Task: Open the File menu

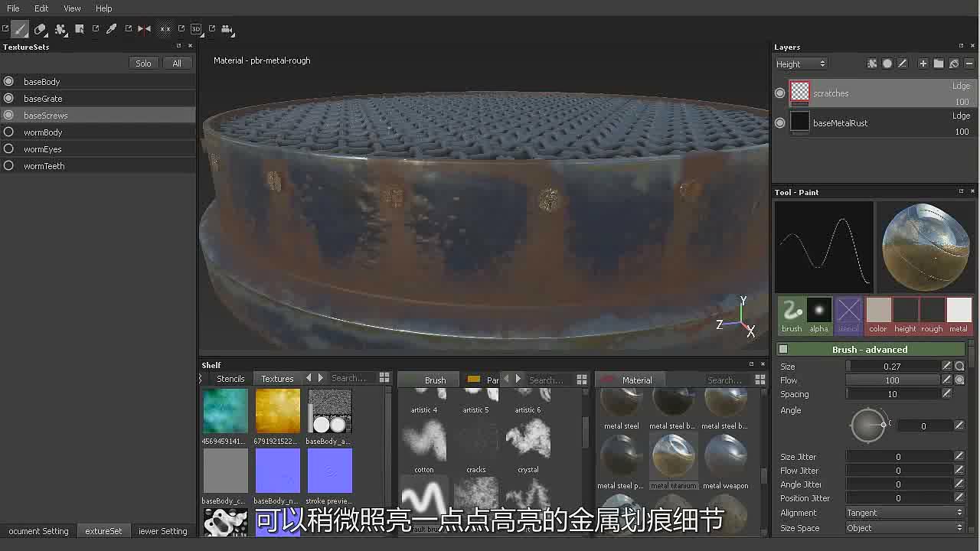Action: [x=13, y=8]
